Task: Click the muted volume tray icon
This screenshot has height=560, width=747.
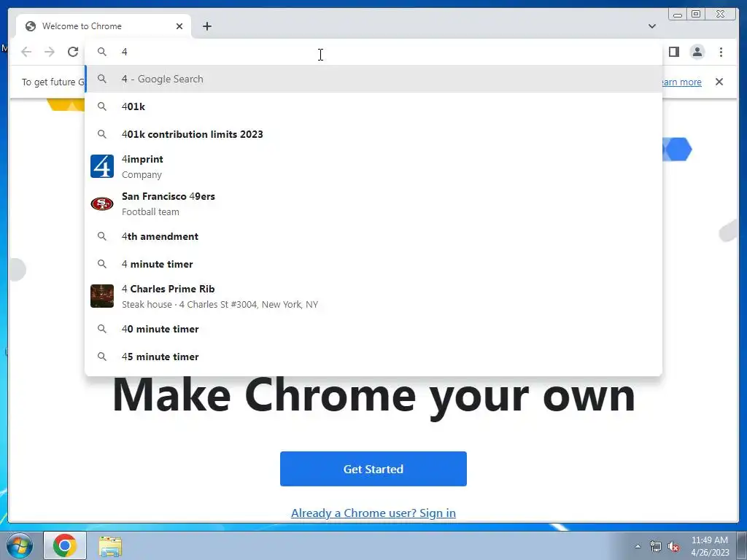Action: [673, 547]
